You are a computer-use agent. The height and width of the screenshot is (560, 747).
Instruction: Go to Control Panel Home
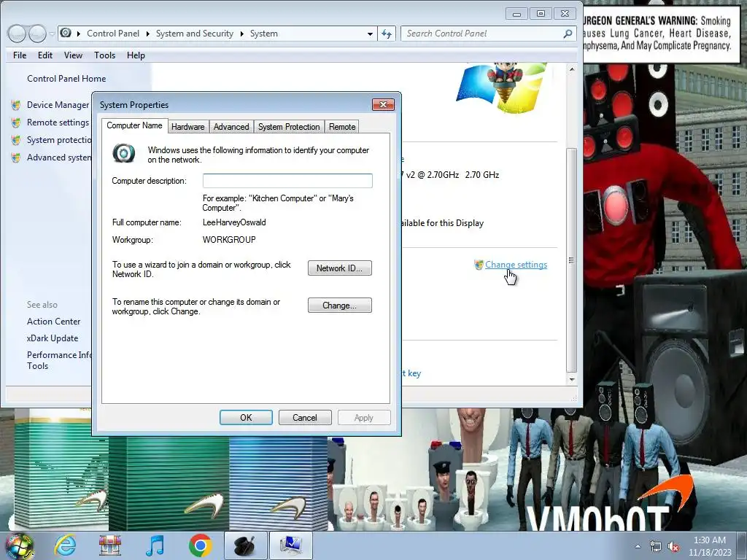tap(66, 79)
